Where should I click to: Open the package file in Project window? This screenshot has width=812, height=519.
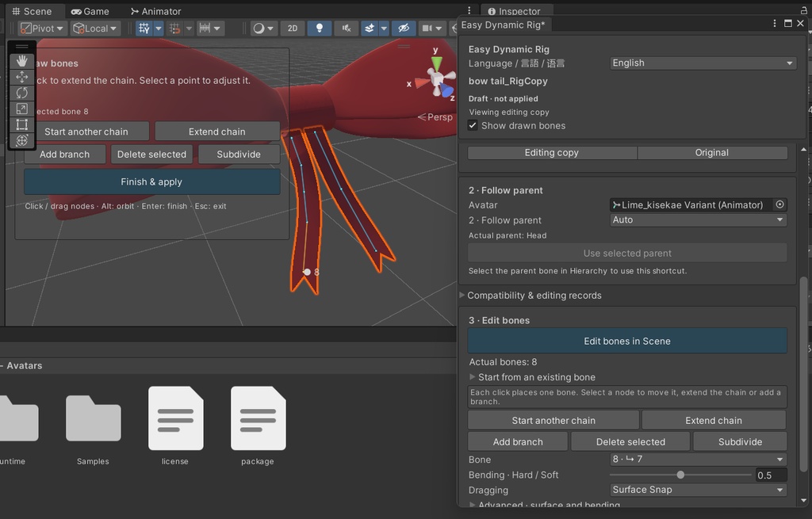pyautogui.click(x=258, y=426)
